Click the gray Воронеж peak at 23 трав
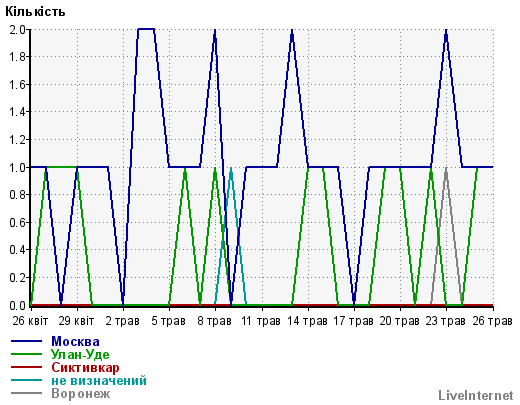Viewport: 520px width, 405px height. click(446, 169)
